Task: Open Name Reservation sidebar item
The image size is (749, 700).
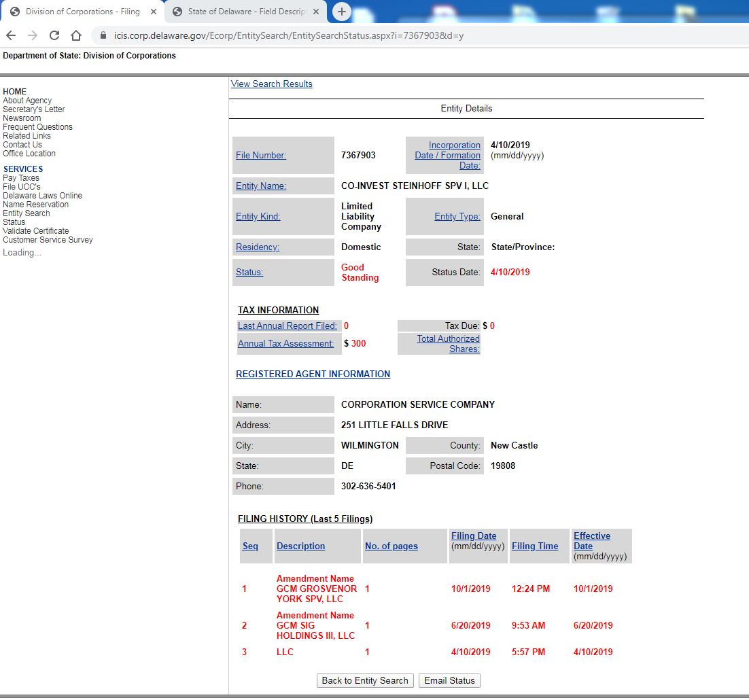Action: click(36, 205)
